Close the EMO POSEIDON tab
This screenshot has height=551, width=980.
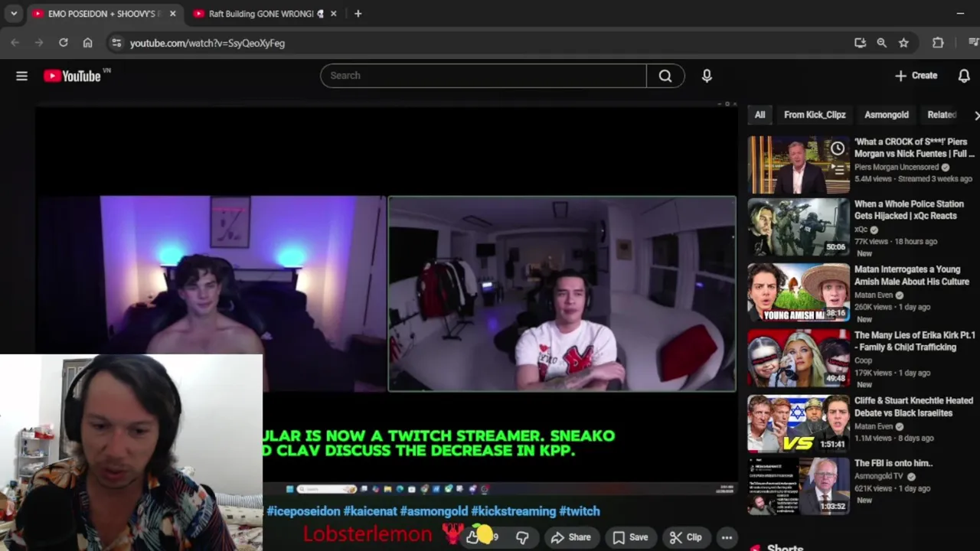(x=172, y=14)
